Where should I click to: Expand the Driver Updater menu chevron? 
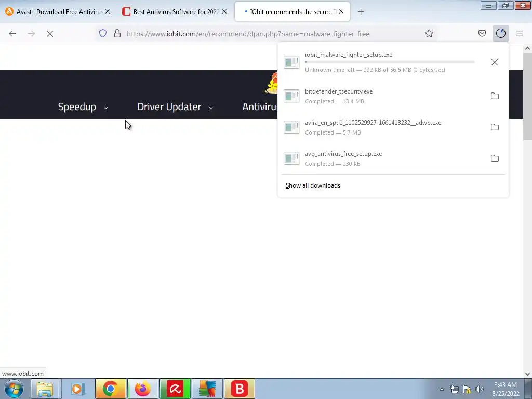click(x=211, y=108)
